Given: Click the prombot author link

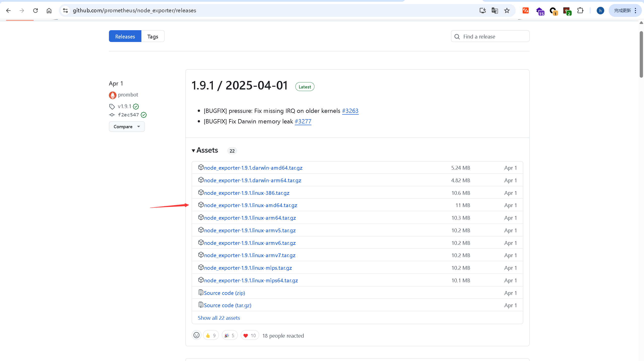Looking at the screenshot, I should click(x=128, y=95).
